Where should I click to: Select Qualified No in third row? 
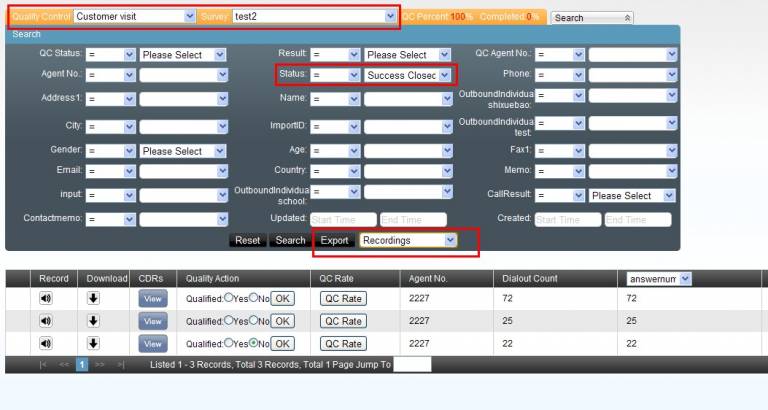[x=253, y=343]
